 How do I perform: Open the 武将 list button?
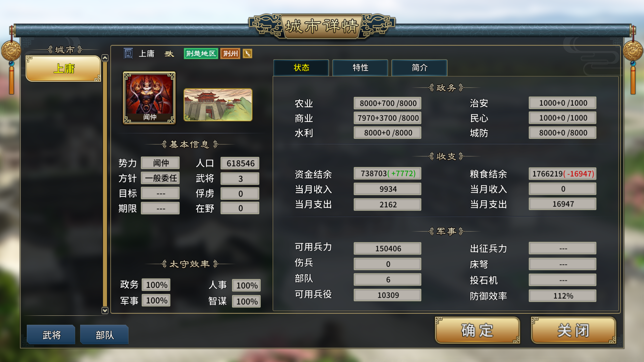point(51,335)
